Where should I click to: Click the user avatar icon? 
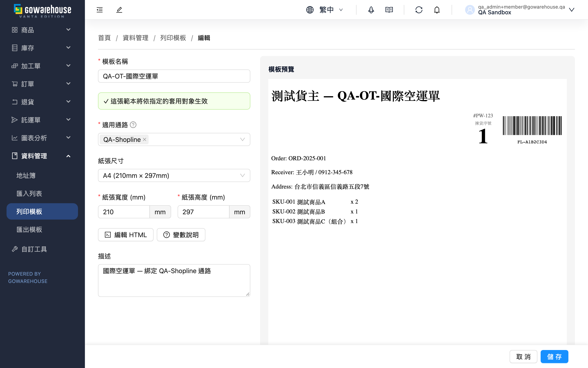pos(470,10)
